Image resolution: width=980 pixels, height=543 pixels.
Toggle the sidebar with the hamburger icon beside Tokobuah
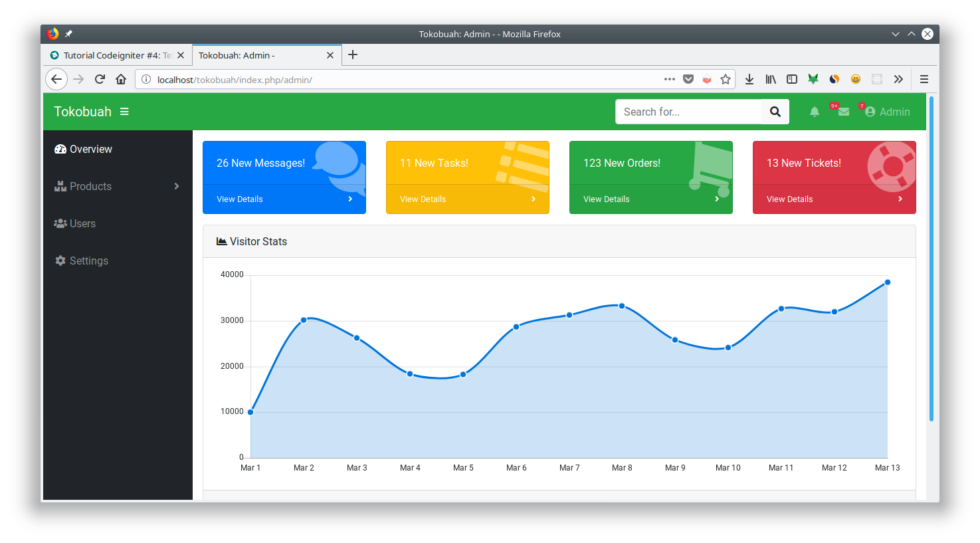pos(124,112)
